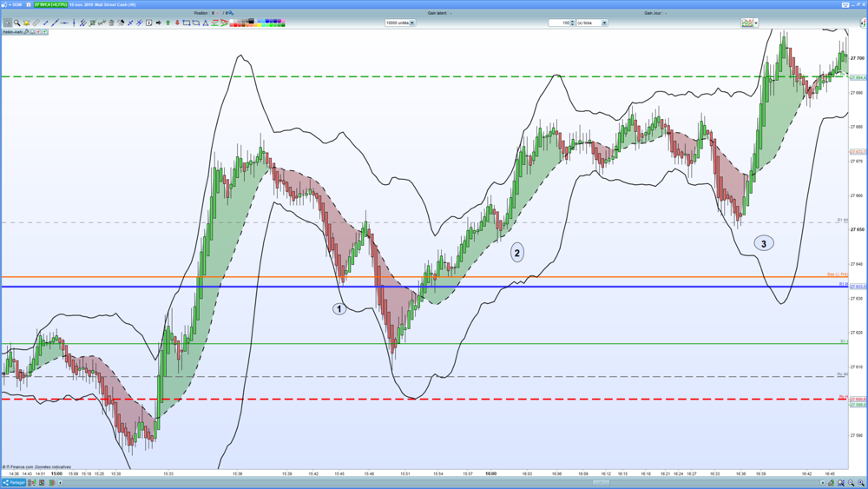
Task: Open the alert bell tool
Action: tap(26, 23)
